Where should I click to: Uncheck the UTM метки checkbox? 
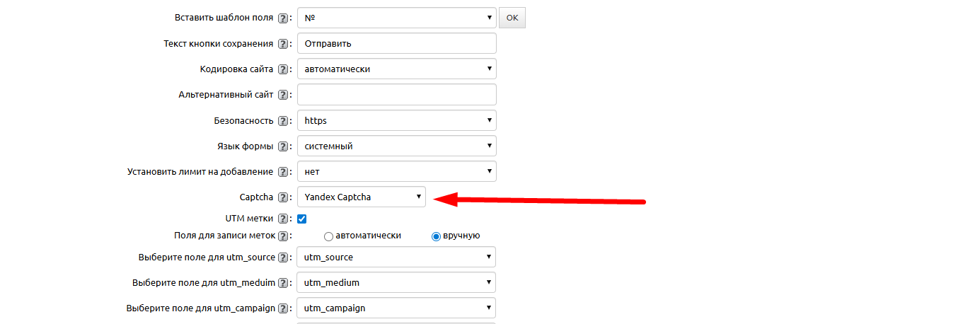point(301,219)
